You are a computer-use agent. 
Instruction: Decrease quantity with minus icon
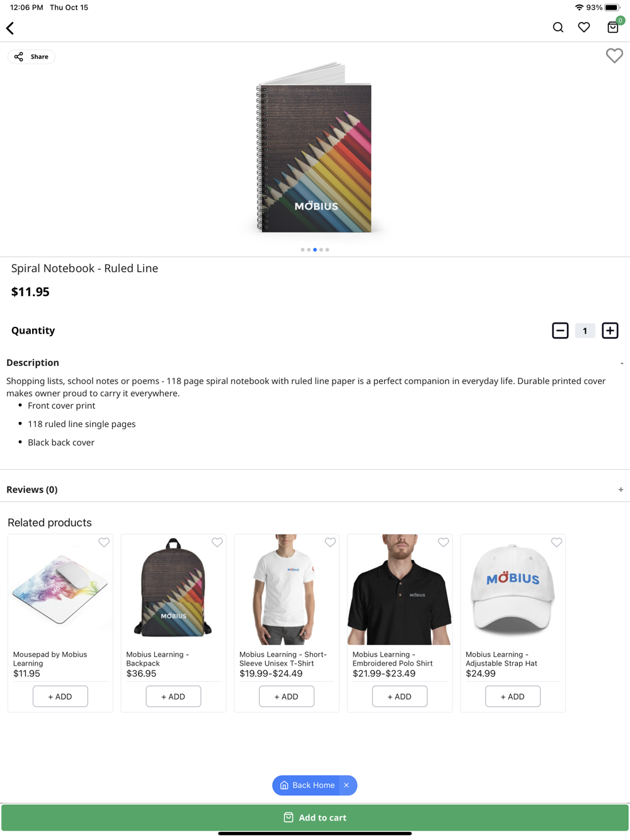tap(560, 331)
